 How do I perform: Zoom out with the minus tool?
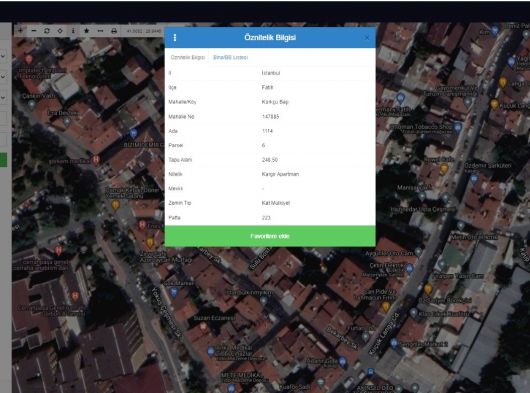pos(34,31)
